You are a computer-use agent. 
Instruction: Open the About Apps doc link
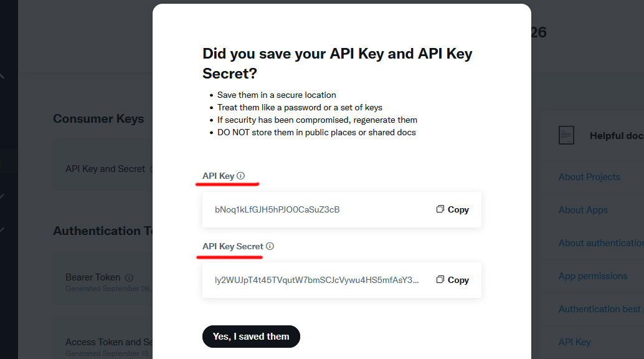[x=583, y=210]
